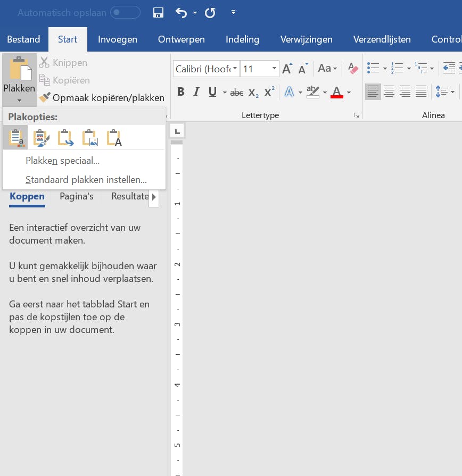Select the Keep Source Formatting paste option
The height and width of the screenshot is (476, 462).
pos(15,138)
